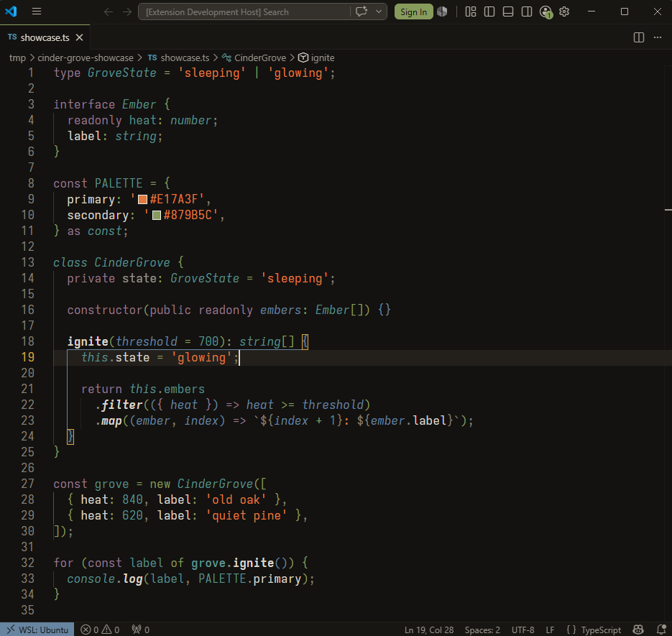Open the Manage gear settings icon
This screenshot has height=636, width=672.
564,11
